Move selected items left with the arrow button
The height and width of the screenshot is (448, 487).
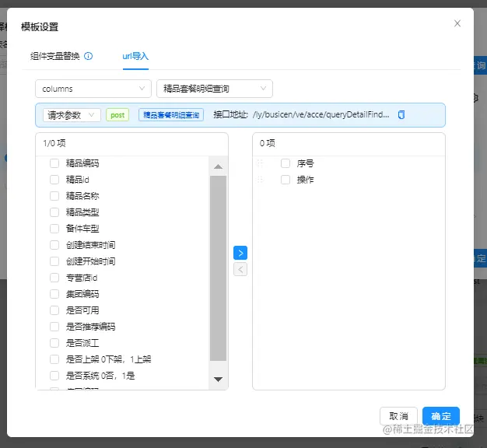tap(240, 269)
